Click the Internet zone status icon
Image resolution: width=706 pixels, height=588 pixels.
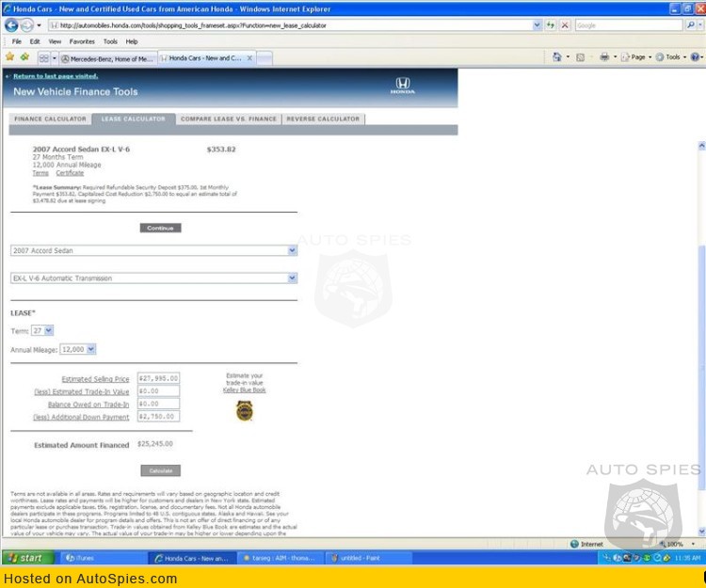pos(574,544)
